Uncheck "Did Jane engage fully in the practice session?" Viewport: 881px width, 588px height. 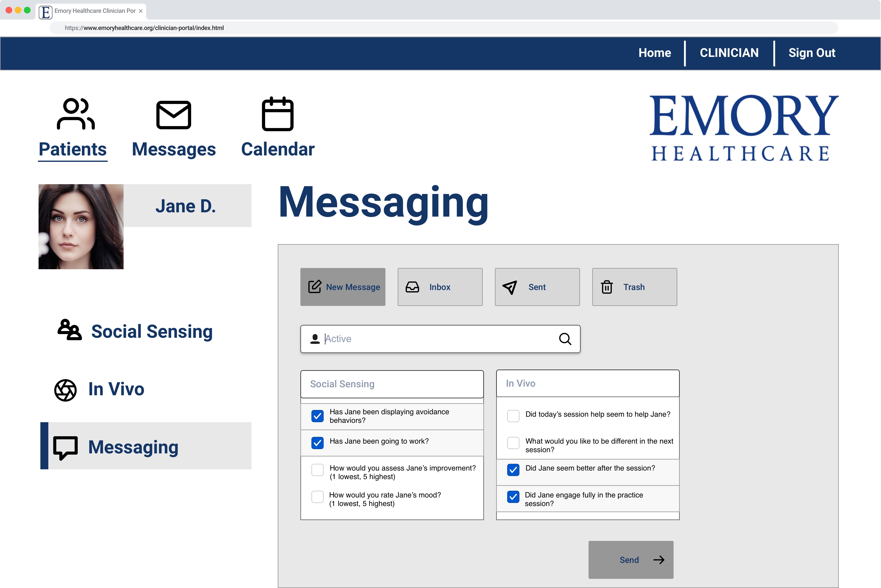(x=513, y=497)
